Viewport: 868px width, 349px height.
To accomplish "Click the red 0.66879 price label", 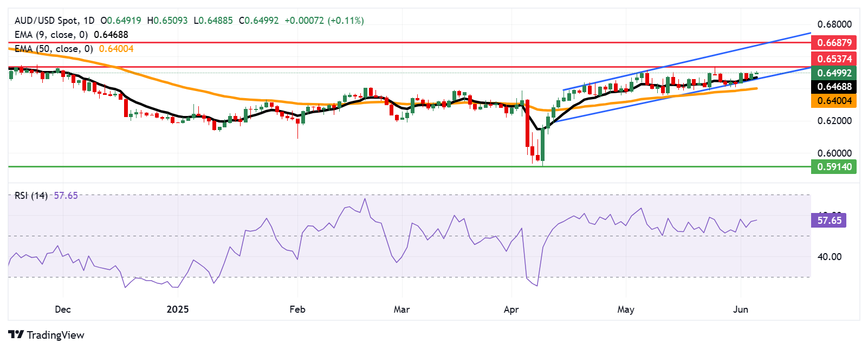I will click(x=834, y=42).
